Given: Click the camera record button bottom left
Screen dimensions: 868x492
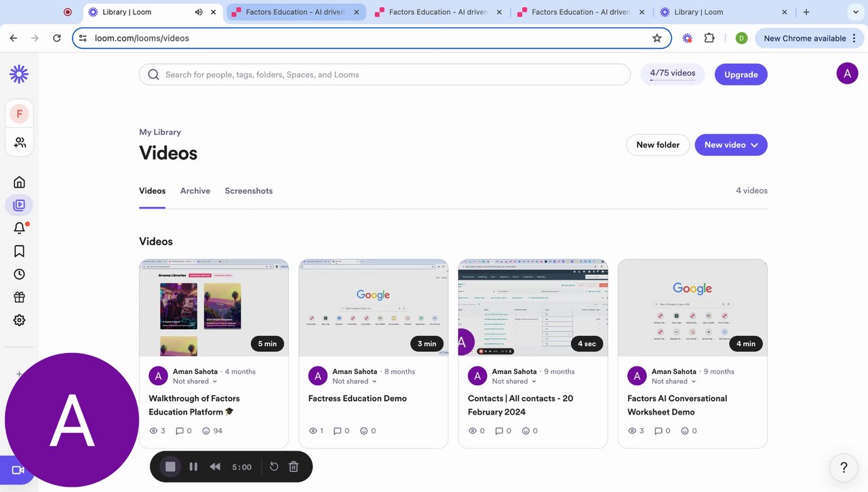Looking at the screenshot, I should click(17, 470).
